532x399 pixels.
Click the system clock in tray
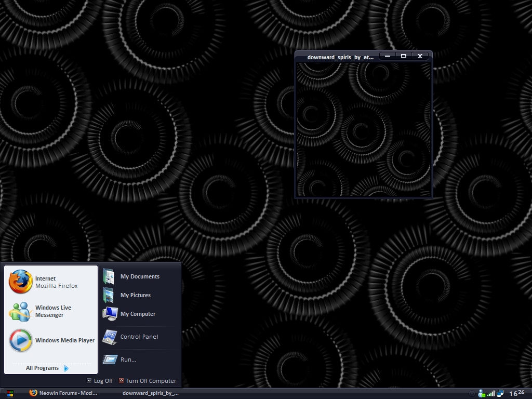(x=517, y=393)
